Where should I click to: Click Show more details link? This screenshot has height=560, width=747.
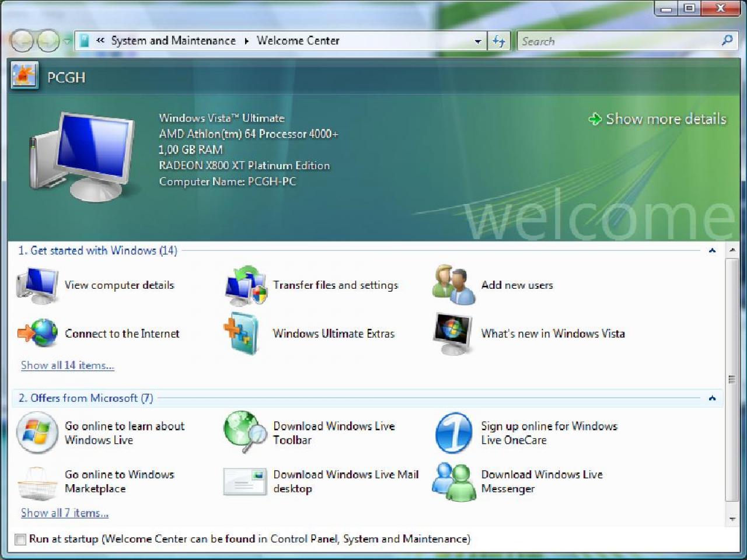[x=666, y=119]
